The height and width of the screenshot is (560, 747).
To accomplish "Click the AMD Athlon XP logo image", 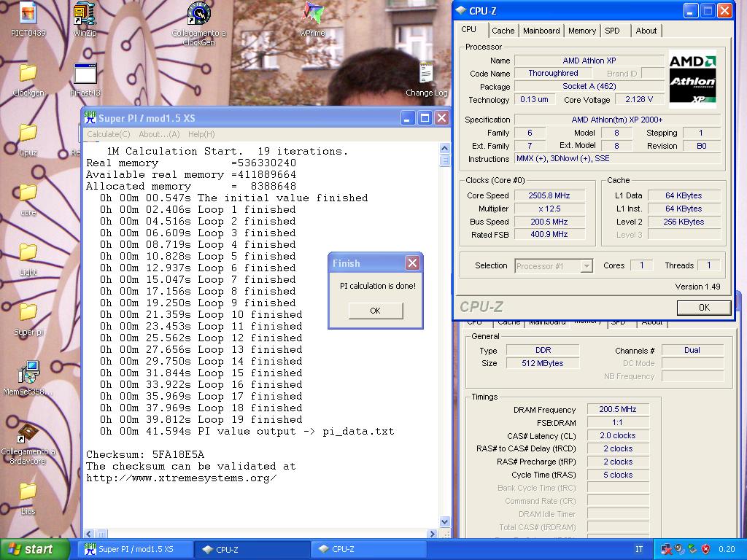I will (692, 79).
